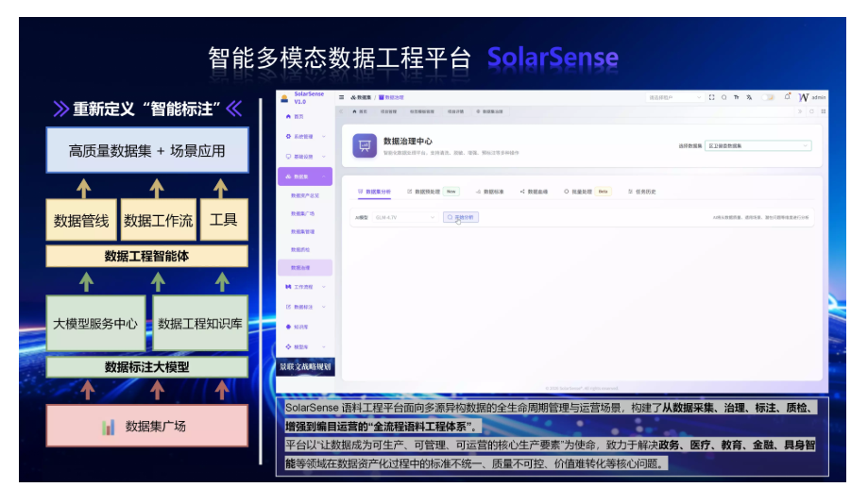Screen dimensions: 868x504
Task: Click the grid layout icon in the tab bar
Action: [x=824, y=111]
